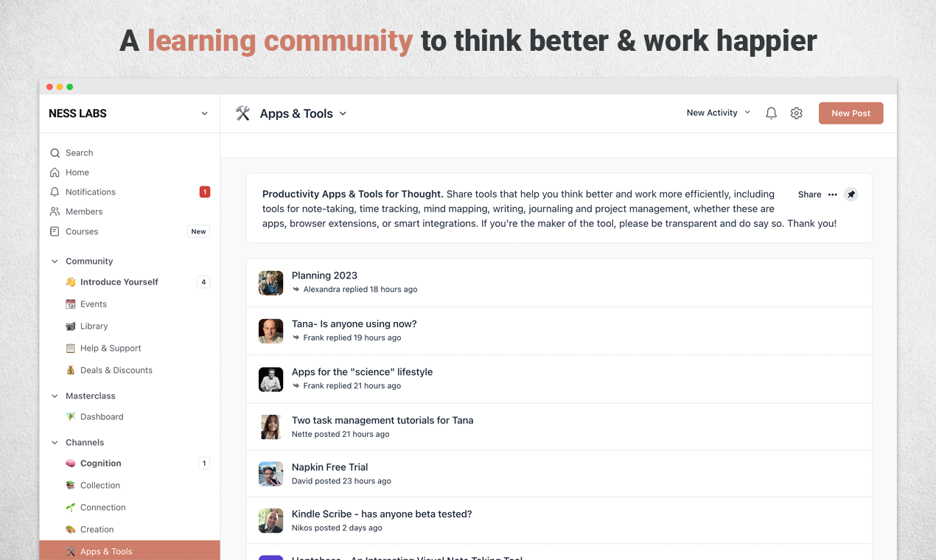Open the post Tana- Is anyone using now?
Screen dimensions: 936x560
tap(354, 324)
